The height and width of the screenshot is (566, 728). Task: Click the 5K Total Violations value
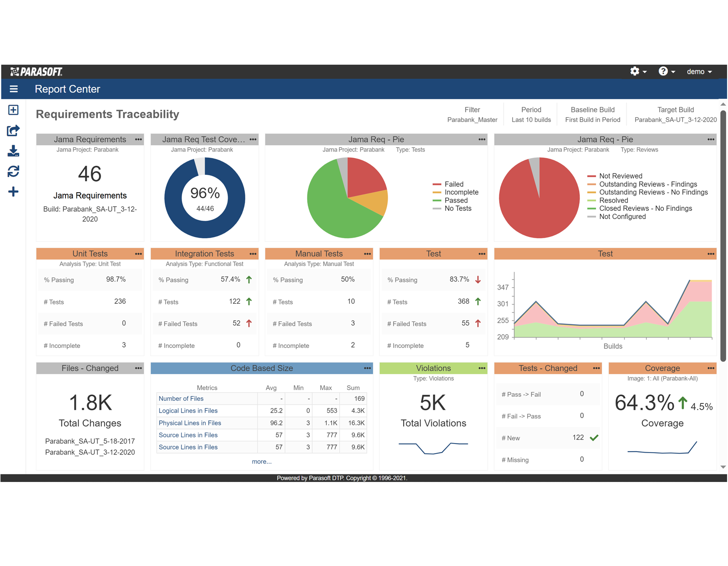433,403
